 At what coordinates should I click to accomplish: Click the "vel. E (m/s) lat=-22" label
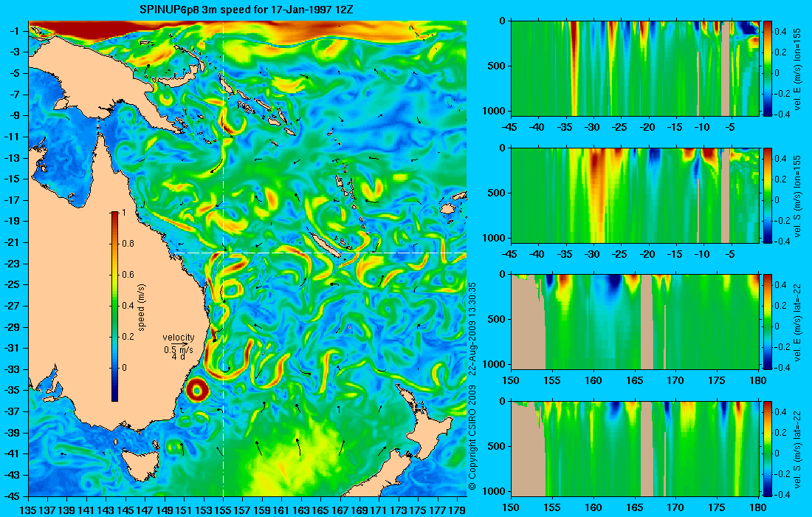pos(796,322)
